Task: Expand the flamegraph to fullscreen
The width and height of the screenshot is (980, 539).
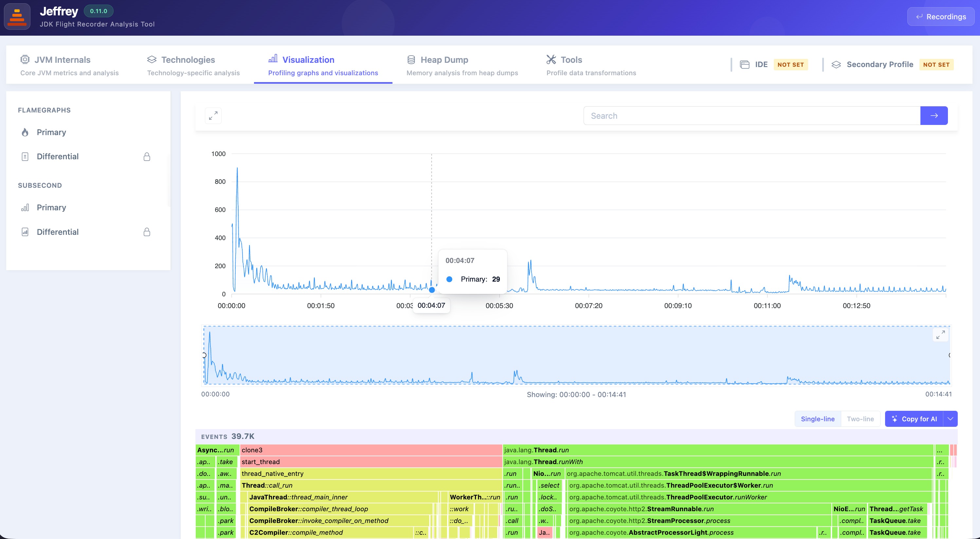Action: [213, 115]
